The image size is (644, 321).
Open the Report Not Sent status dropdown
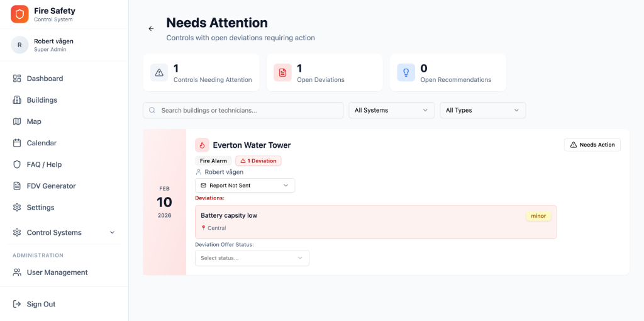tap(245, 186)
